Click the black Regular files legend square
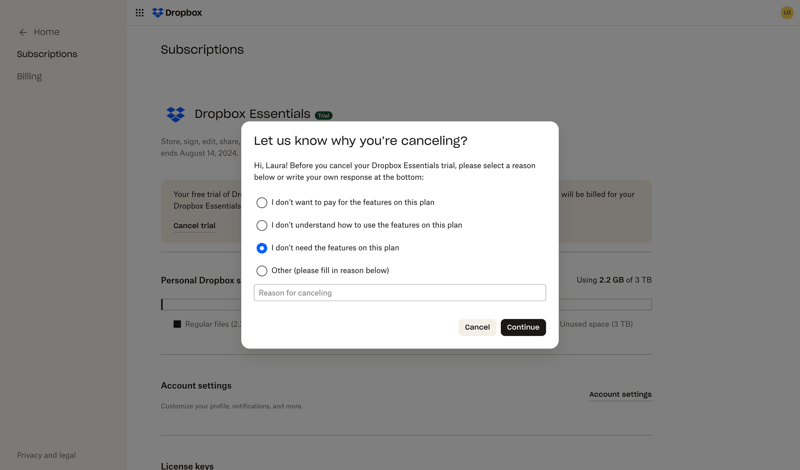Screen dimensions: 800x470 tap(177, 324)
